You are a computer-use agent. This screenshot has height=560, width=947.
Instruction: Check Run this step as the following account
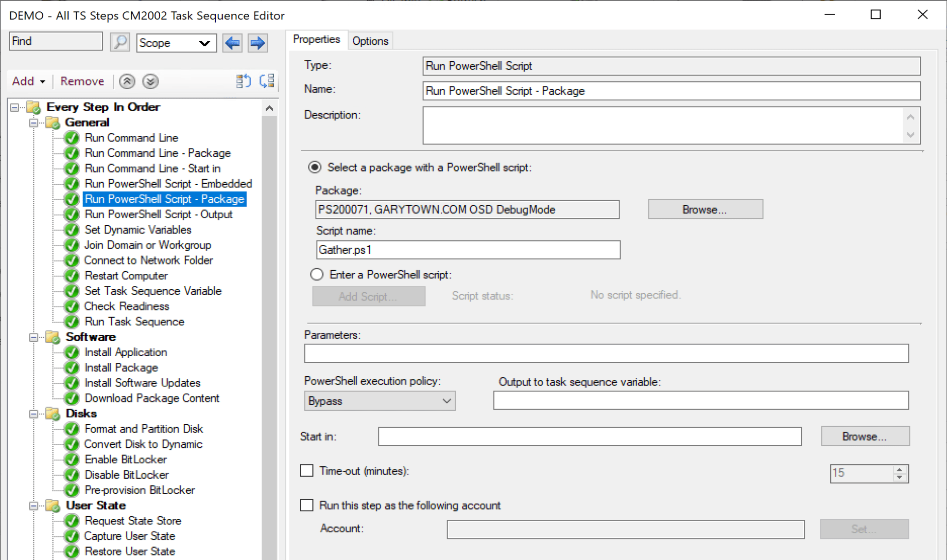(306, 505)
